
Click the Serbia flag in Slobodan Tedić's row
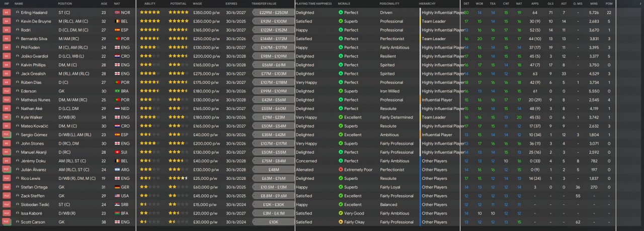(117, 204)
